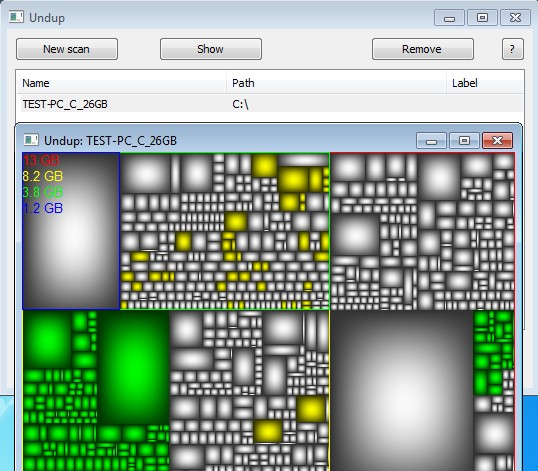Image resolution: width=538 pixels, height=471 pixels.
Task: Maximize the treemap window
Action: click(464, 140)
